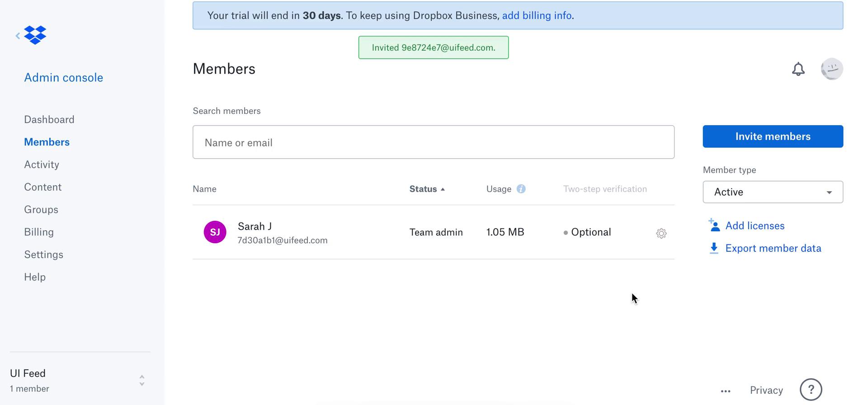The width and height of the screenshot is (868, 405).
Task: Click the Team admin status cell
Action: (x=436, y=232)
